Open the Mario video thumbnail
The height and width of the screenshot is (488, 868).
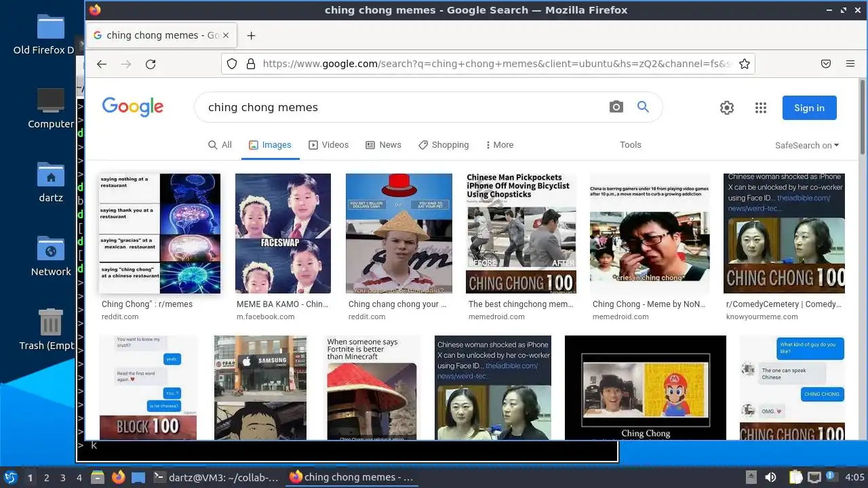pos(646,388)
